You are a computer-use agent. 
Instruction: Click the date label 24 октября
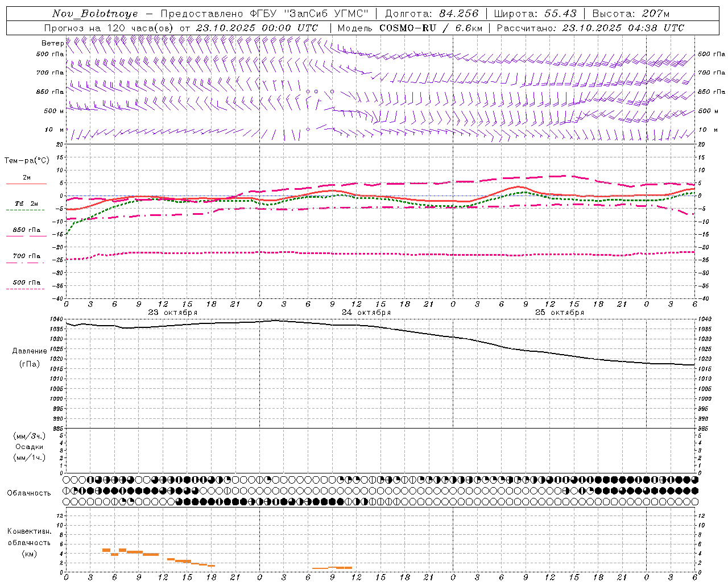366,313
